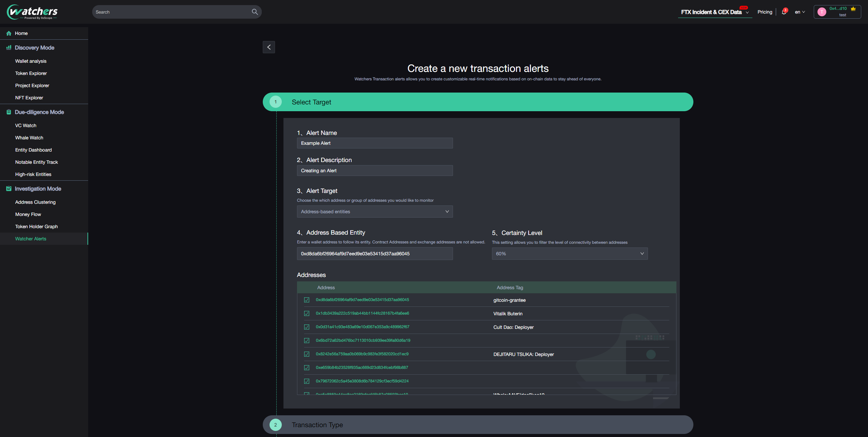Screen dimensions: 868x437
Task: Uncheck the Vitalik Buterin address checkbox
Action: (x=307, y=314)
